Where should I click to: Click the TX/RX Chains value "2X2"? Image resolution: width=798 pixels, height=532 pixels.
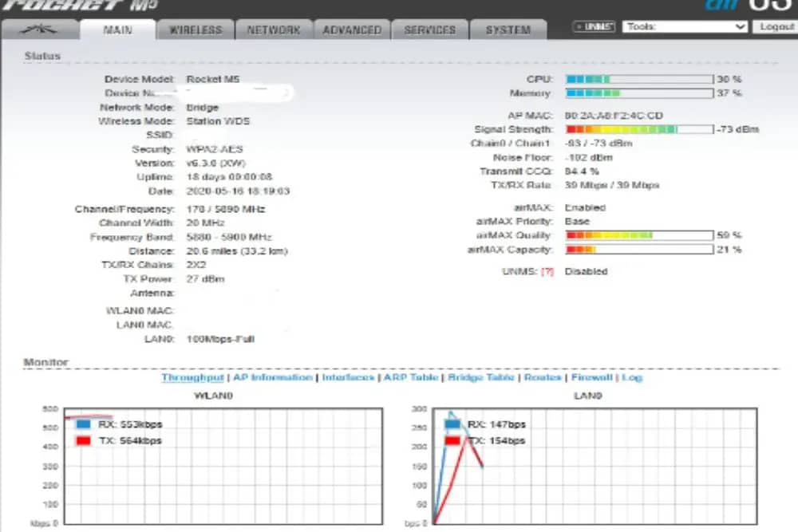coord(196,265)
